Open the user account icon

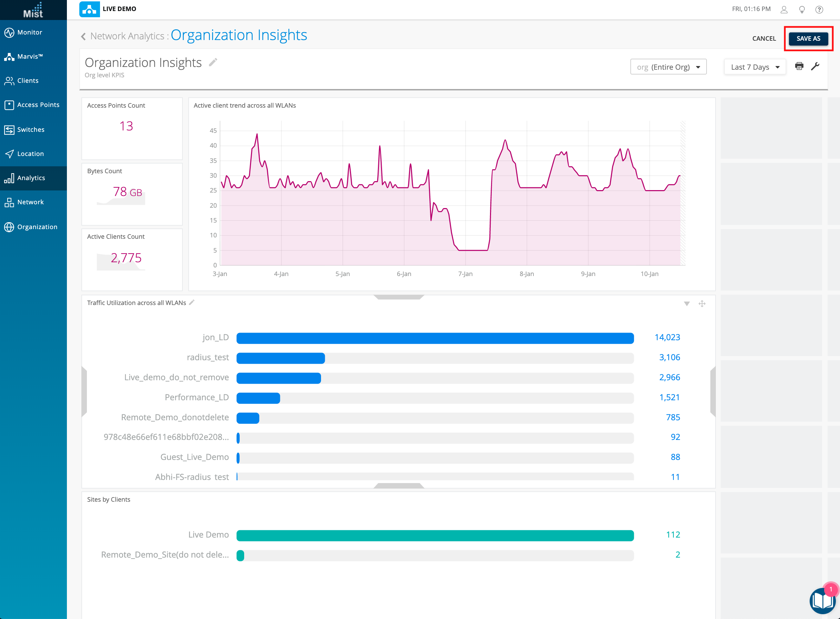click(784, 9)
